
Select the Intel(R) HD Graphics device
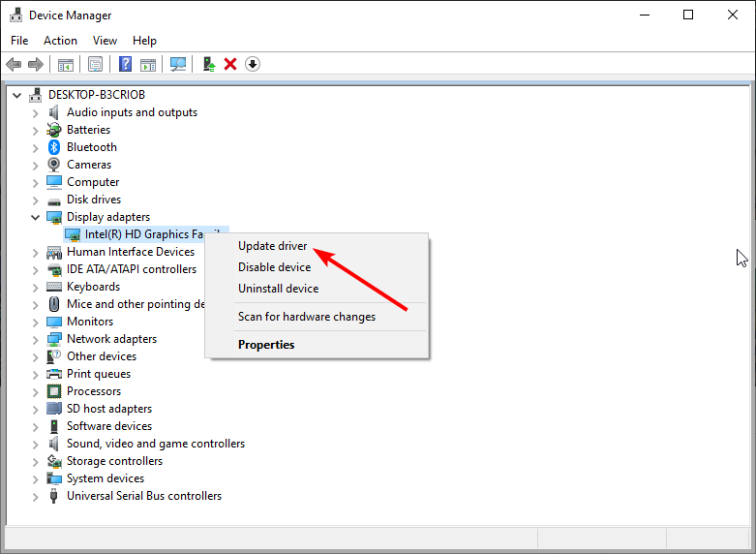click(x=144, y=234)
